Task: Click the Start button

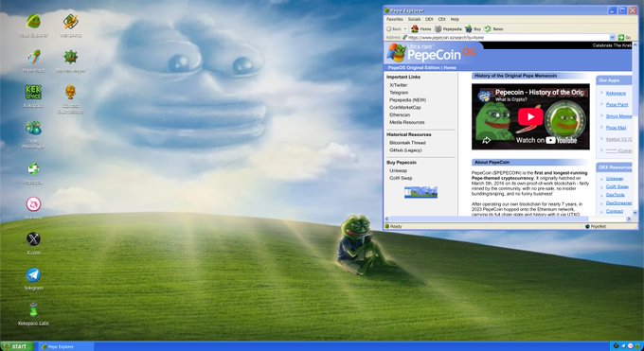Action: 17,346
